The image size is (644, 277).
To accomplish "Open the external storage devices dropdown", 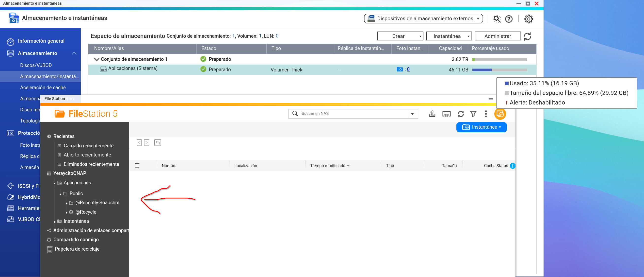I will tap(423, 18).
